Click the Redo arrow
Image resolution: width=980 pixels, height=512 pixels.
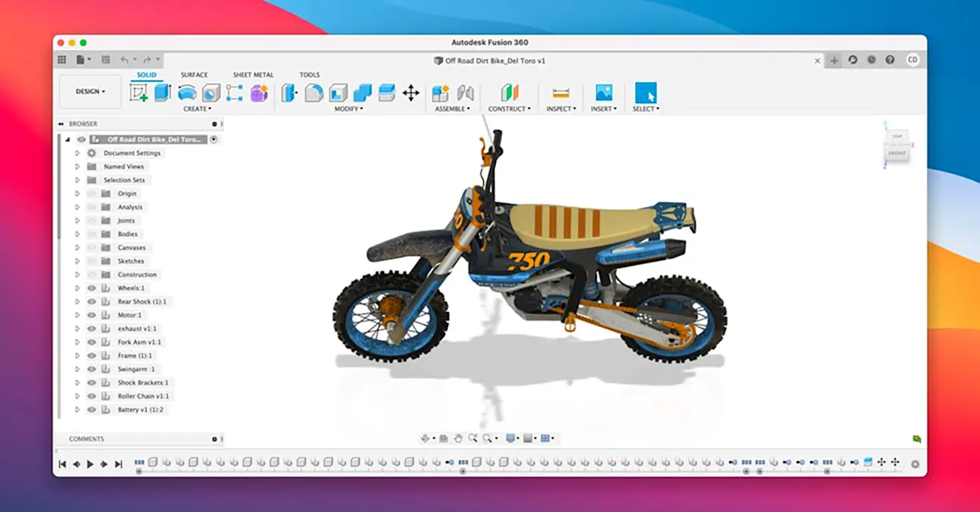pos(147,60)
